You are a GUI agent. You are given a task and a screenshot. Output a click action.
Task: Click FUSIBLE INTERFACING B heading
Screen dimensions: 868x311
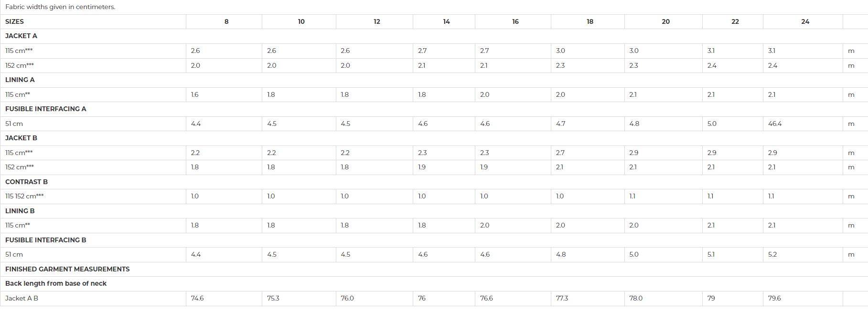coord(46,240)
